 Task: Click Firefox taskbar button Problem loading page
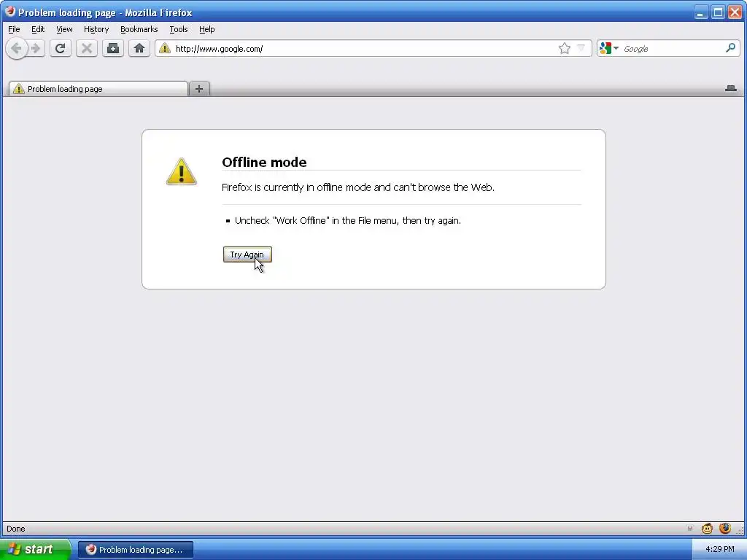click(136, 550)
